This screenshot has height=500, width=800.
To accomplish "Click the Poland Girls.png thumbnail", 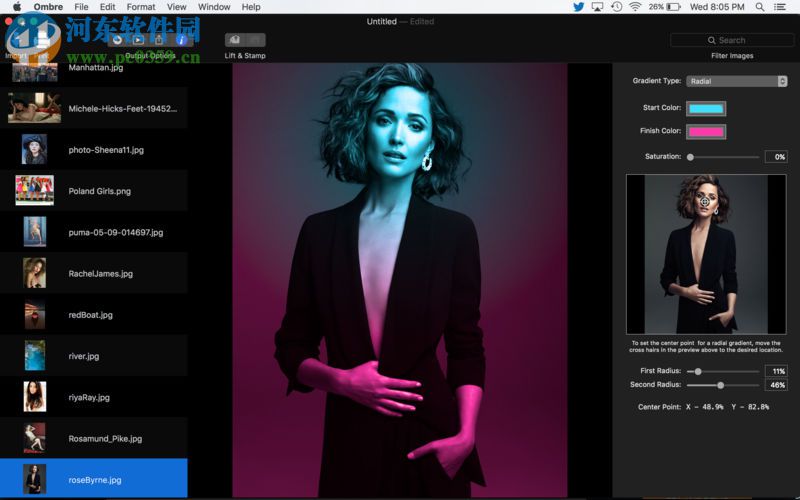I will point(34,190).
